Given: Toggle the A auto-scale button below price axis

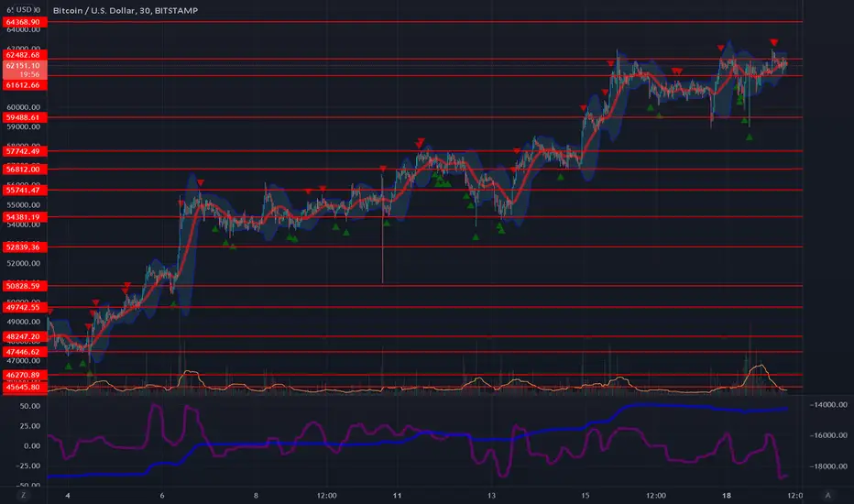Looking at the screenshot, I should click(827, 495).
